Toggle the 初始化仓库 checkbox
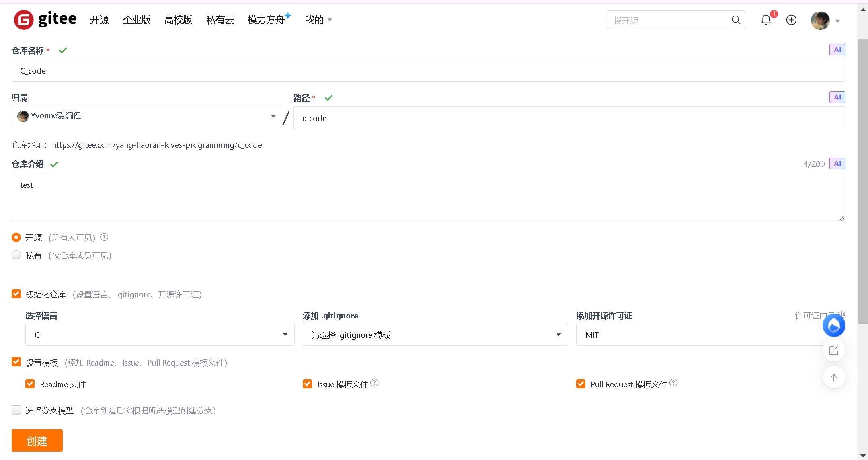868x460 pixels. click(16, 294)
